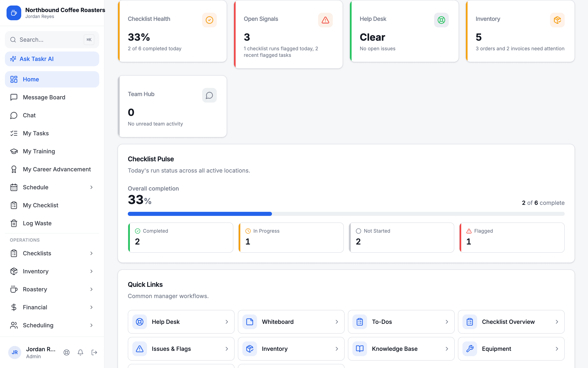This screenshot has width=588, height=368.
Task: Go to Home in the sidebar
Action: point(52,79)
